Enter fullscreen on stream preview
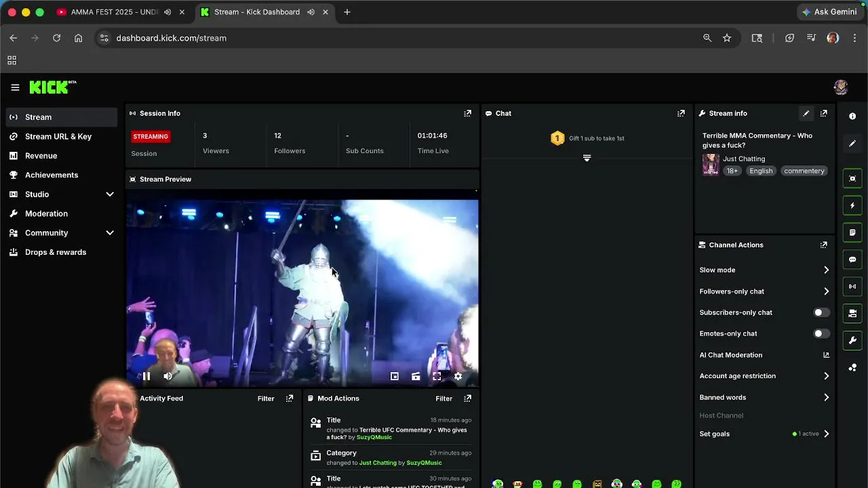The width and height of the screenshot is (868, 488). pos(437,376)
